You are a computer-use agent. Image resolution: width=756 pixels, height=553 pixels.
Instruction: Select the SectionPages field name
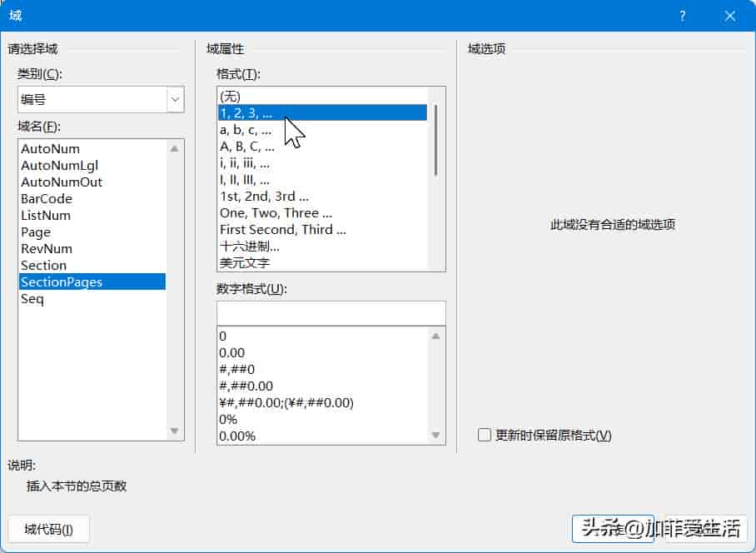[x=92, y=281]
